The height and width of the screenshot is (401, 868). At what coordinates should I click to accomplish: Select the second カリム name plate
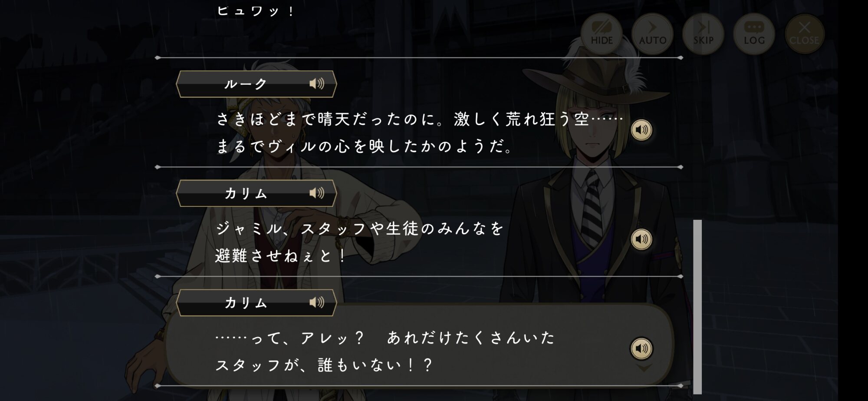coord(256,303)
